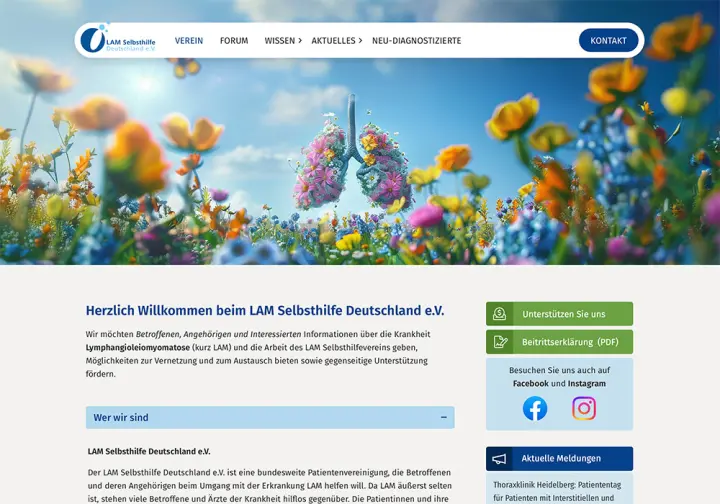Expand the WISSEN submenu chevron

300,40
